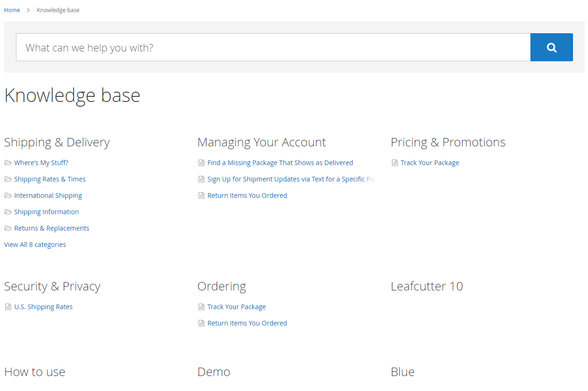The width and height of the screenshot is (588, 391).
Task: Click document icon beside U.S. Shipping Rates
Action: pyautogui.click(x=8, y=307)
